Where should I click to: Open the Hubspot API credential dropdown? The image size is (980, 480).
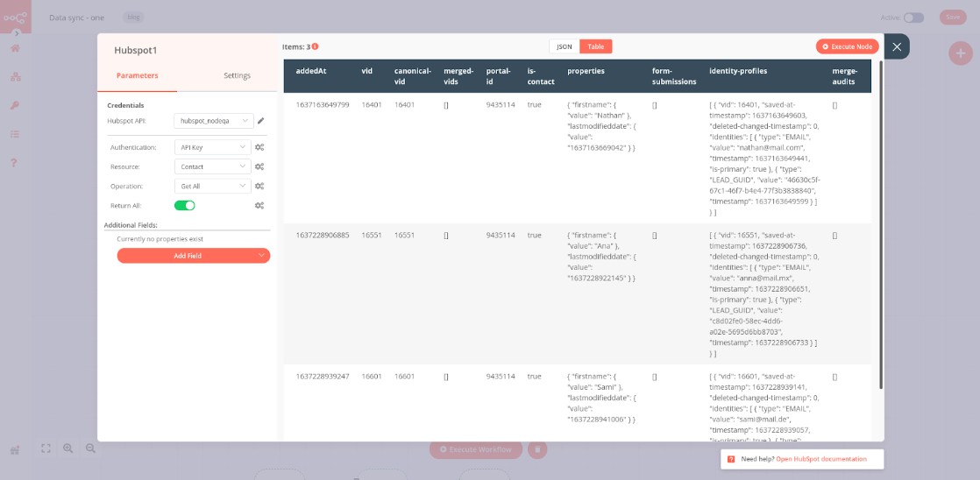point(214,121)
